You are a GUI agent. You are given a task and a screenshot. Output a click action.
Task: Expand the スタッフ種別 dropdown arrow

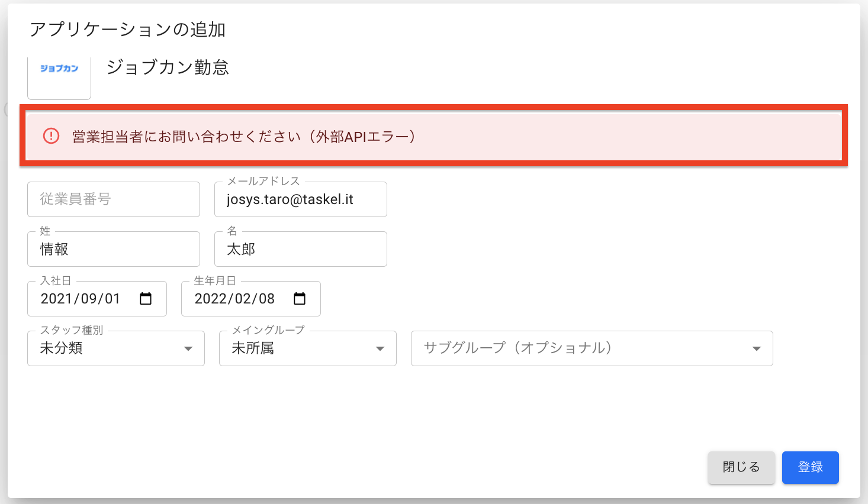[188, 348]
